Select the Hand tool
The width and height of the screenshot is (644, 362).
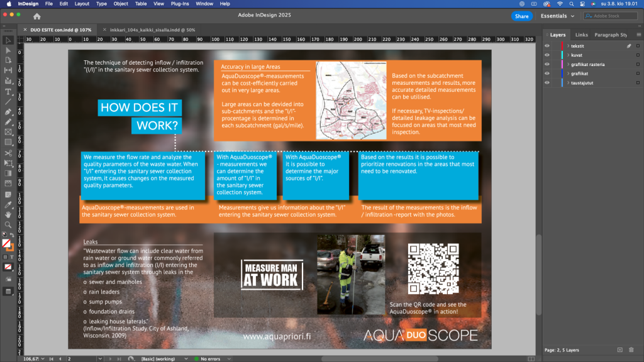[x=8, y=215]
